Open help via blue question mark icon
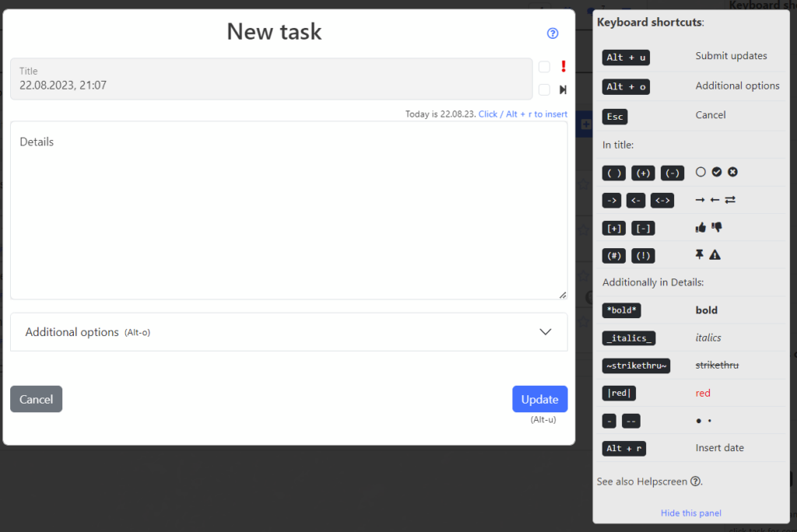 [553, 33]
